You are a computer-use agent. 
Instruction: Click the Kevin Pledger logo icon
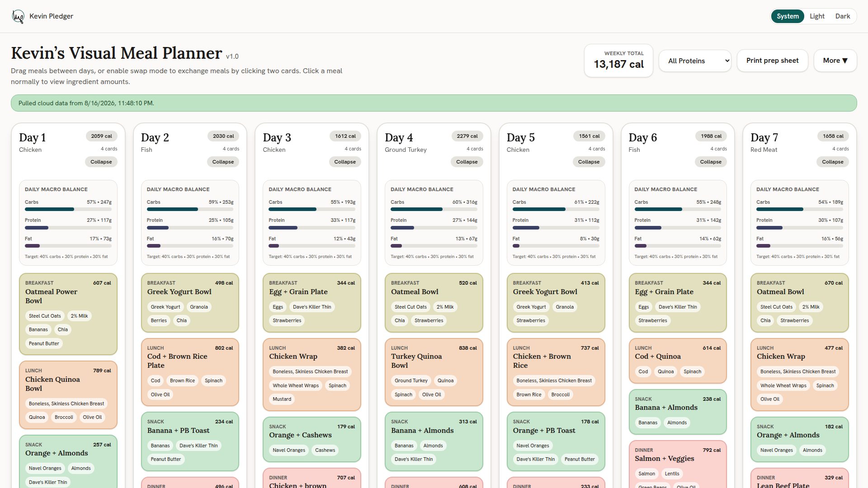pos(18,16)
